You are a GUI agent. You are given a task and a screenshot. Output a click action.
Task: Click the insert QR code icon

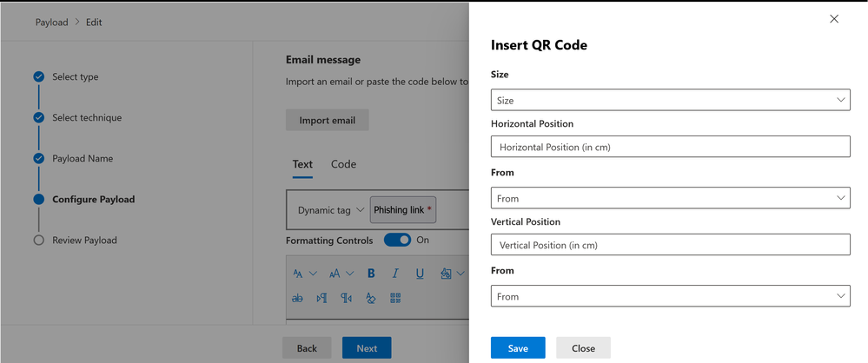(x=395, y=298)
